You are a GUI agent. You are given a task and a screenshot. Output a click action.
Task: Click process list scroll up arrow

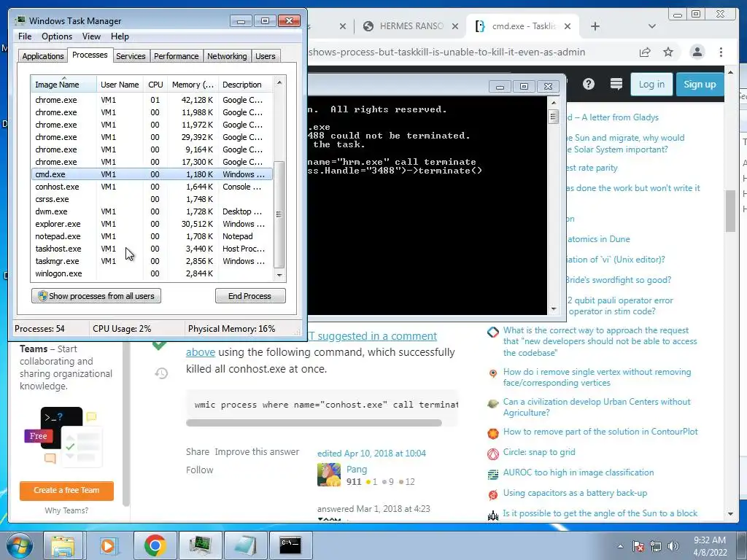(279, 82)
